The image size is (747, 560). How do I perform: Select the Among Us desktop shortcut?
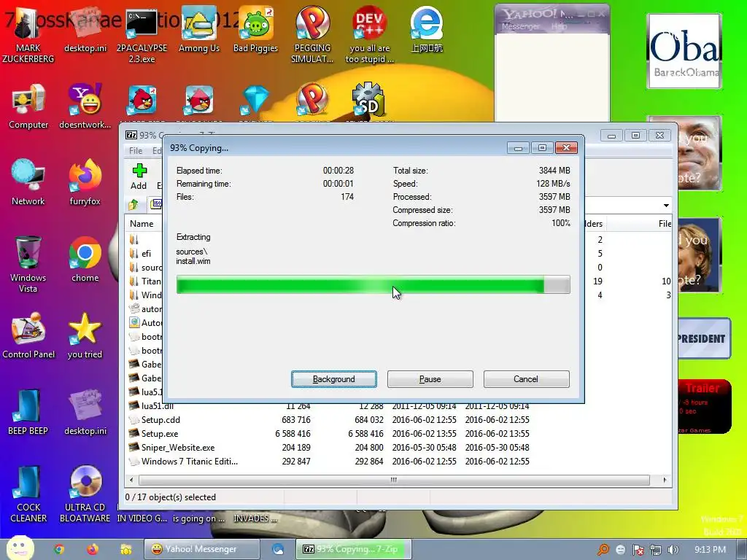(198, 29)
